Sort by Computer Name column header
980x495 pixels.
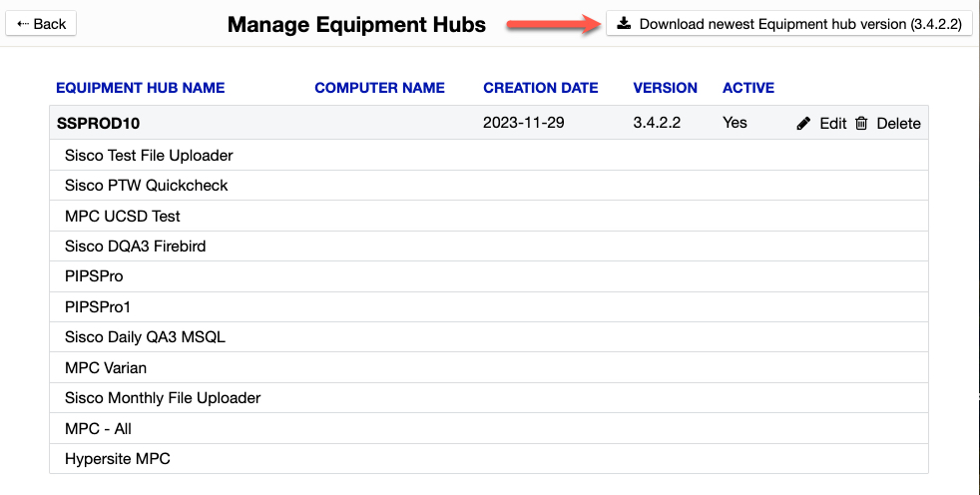pos(379,88)
